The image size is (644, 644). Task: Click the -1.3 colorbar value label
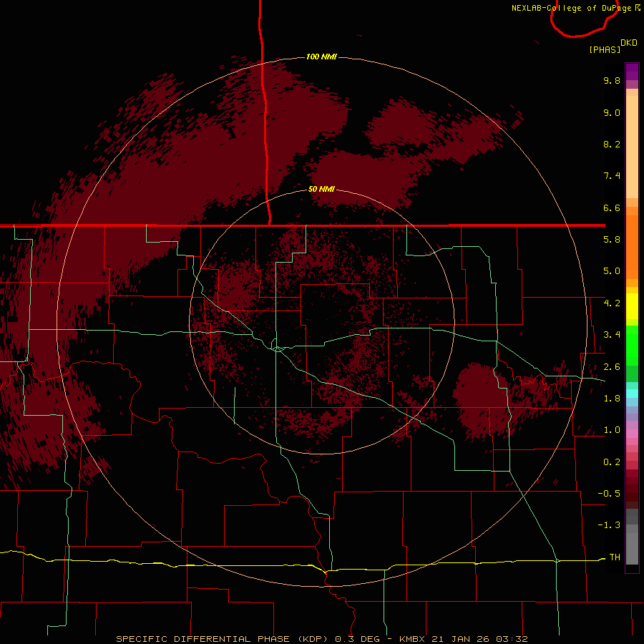(609, 525)
